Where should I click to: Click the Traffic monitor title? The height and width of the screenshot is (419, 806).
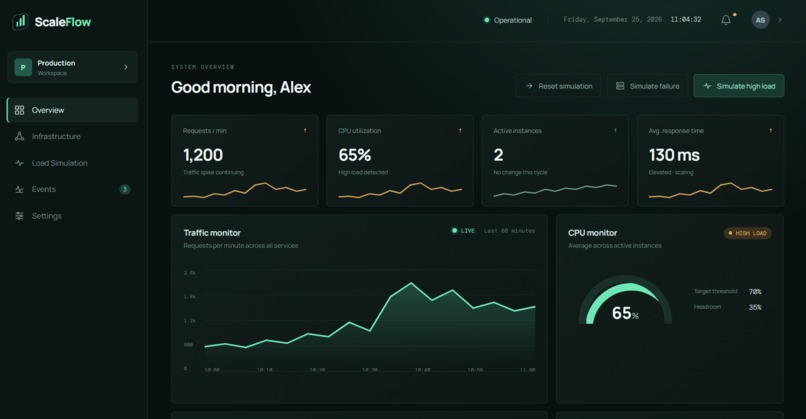[x=212, y=233]
